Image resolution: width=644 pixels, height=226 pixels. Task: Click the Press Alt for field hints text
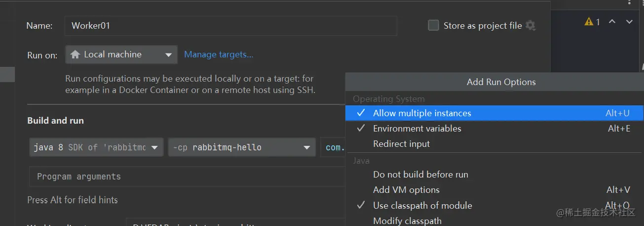[x=73, y=200]
